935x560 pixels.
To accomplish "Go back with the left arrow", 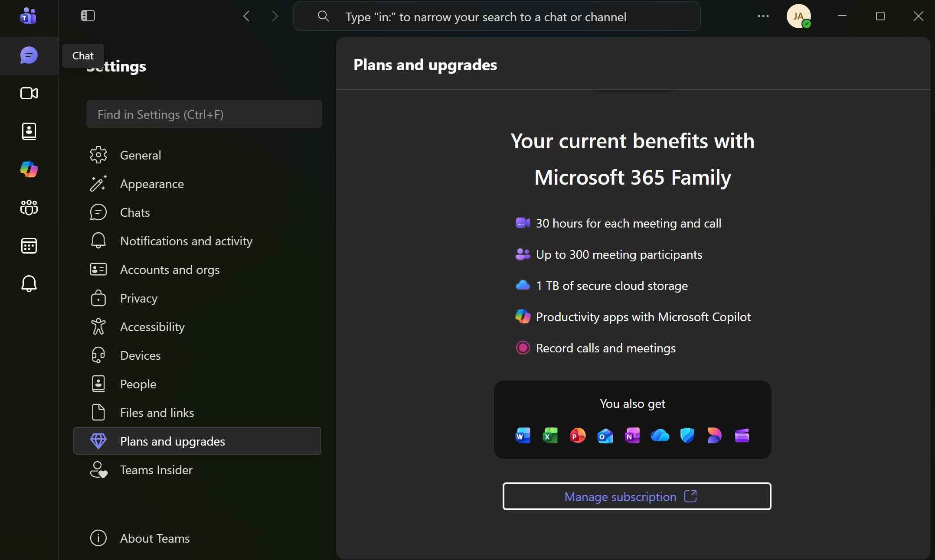I will (246, 16).
